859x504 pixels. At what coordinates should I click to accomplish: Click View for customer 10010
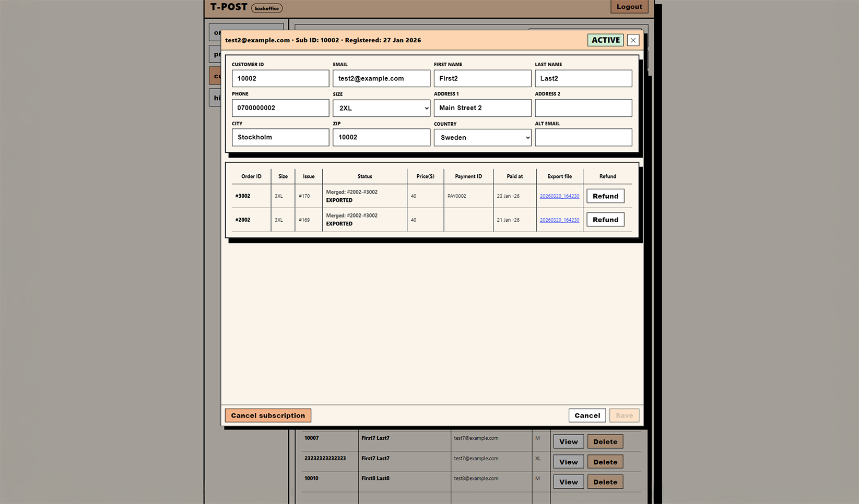point(568,482)
